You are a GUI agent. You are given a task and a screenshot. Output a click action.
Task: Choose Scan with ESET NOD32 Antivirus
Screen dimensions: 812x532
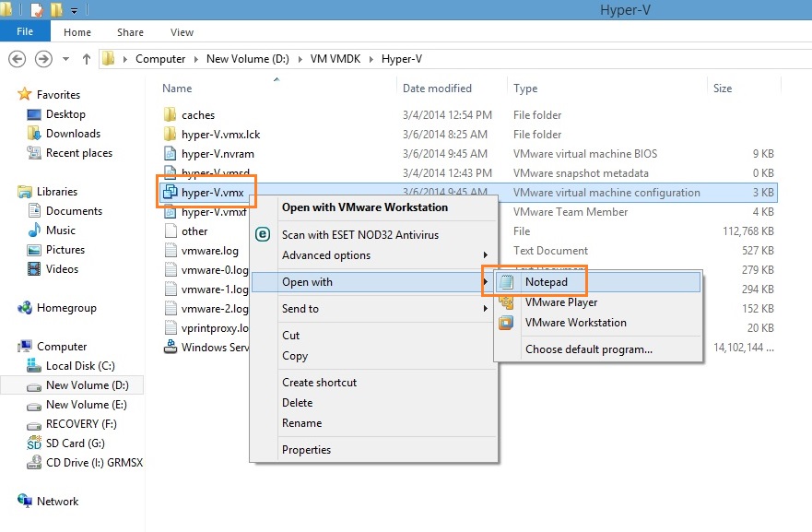click(x=359, y=235)
